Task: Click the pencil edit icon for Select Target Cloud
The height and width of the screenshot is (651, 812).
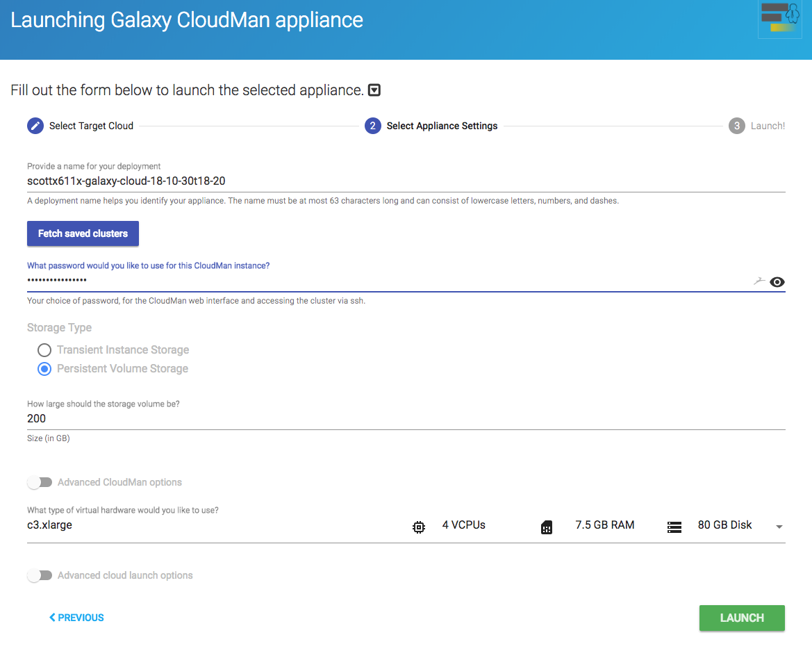Action: [x=35, y=126]
